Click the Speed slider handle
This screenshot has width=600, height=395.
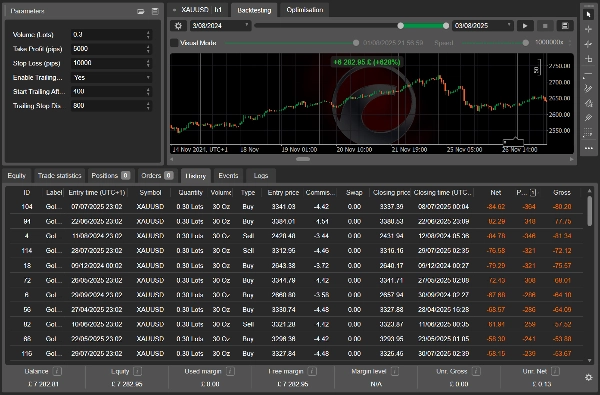point(526,43)
